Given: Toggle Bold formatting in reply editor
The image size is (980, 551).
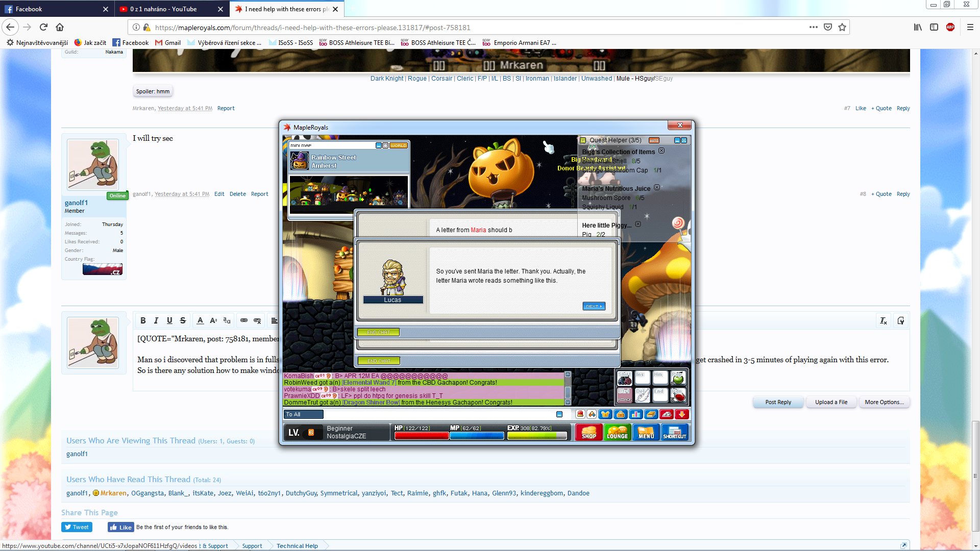Looking at the screenshot, I should point(143,320).
